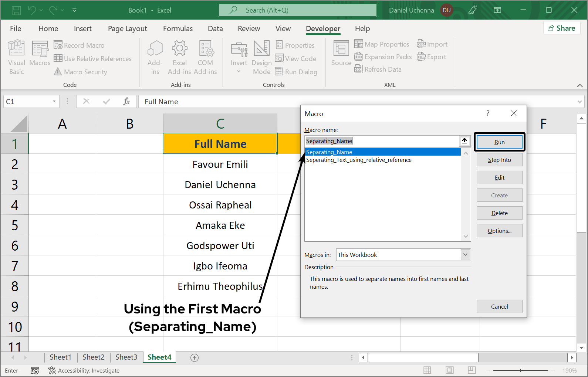Switch to Sheet2 worksheet tab
This screenshot has height=377, width=588.
click(93, 357)
